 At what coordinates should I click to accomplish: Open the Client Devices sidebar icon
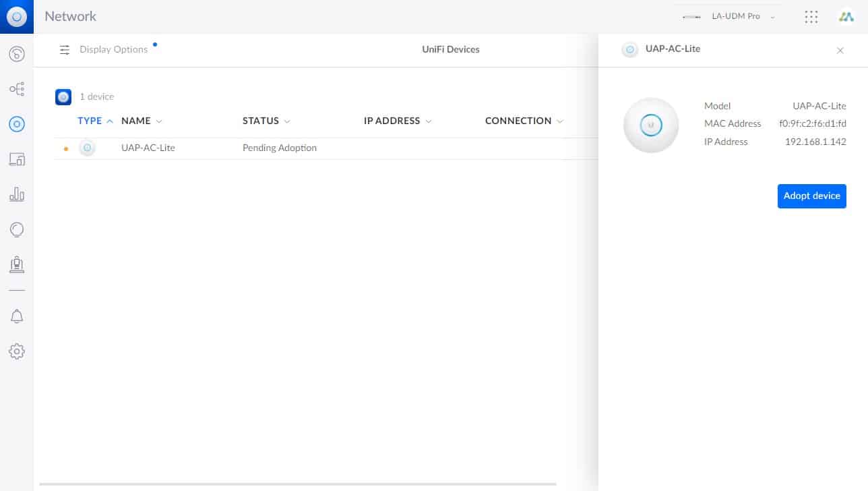click(x=17, y=160)
